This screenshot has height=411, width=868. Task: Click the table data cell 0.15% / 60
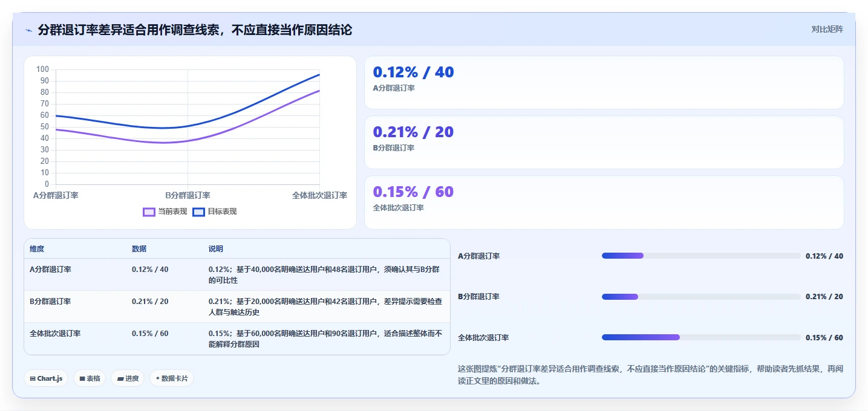[x=150, y=333]
